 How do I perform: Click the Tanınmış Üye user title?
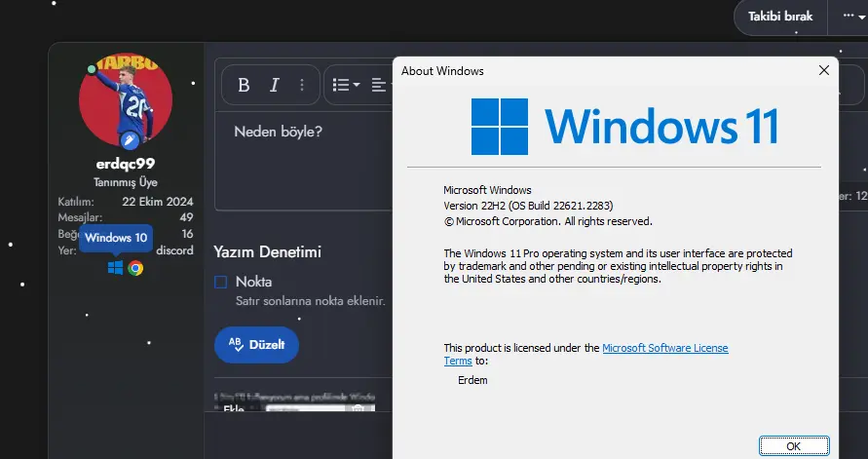click(x=125, y=182)
